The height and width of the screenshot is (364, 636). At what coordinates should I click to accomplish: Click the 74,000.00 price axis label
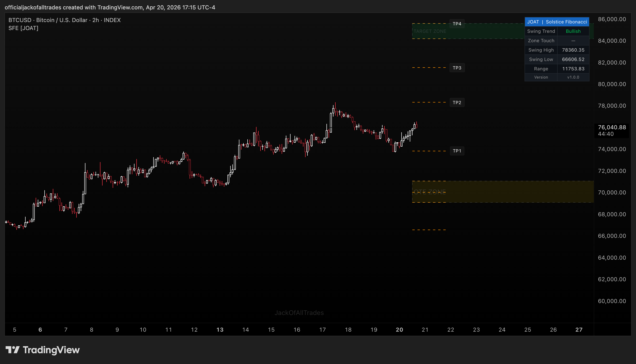click(612, 149)
